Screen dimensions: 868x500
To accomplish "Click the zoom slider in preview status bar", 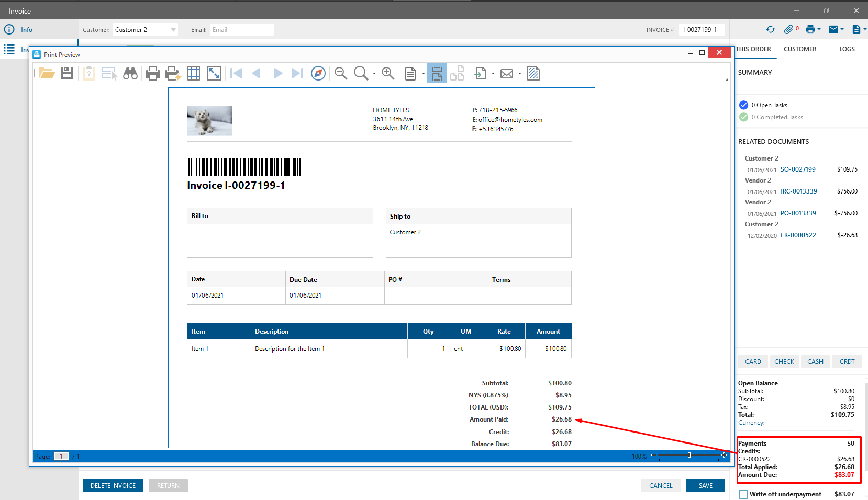I will click(689, 456).
